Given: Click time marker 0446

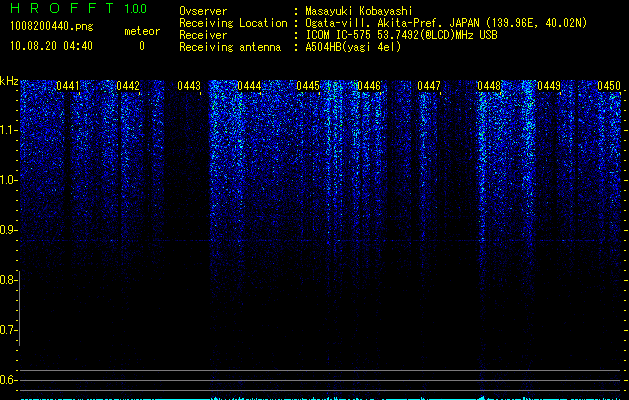Looking at the screenshot, I should coord(369,86).
